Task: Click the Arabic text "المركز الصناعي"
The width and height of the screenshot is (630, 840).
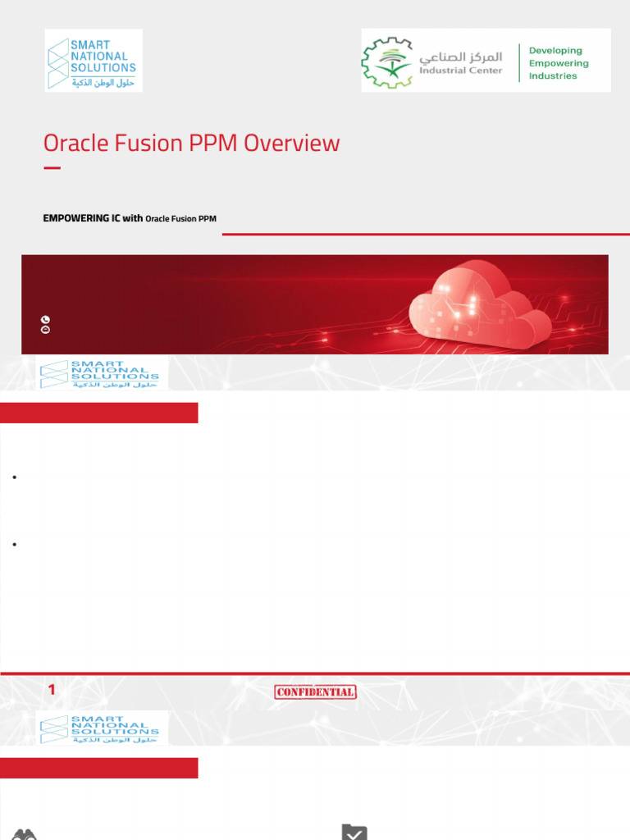Action: click(461, 57)
